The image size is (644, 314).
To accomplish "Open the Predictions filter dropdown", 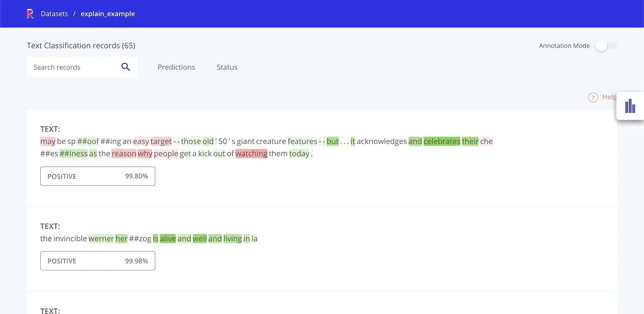I will tap(176, 67).
